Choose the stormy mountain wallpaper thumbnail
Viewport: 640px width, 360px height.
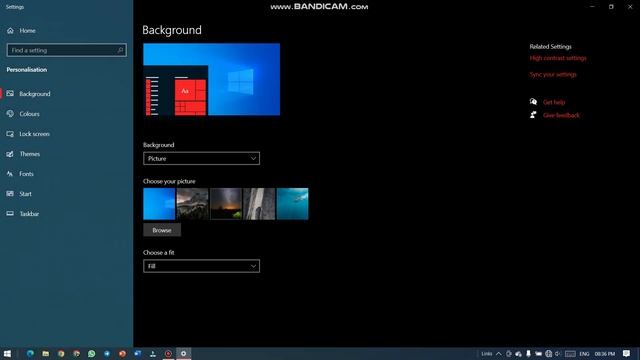[x=192, y=204]
